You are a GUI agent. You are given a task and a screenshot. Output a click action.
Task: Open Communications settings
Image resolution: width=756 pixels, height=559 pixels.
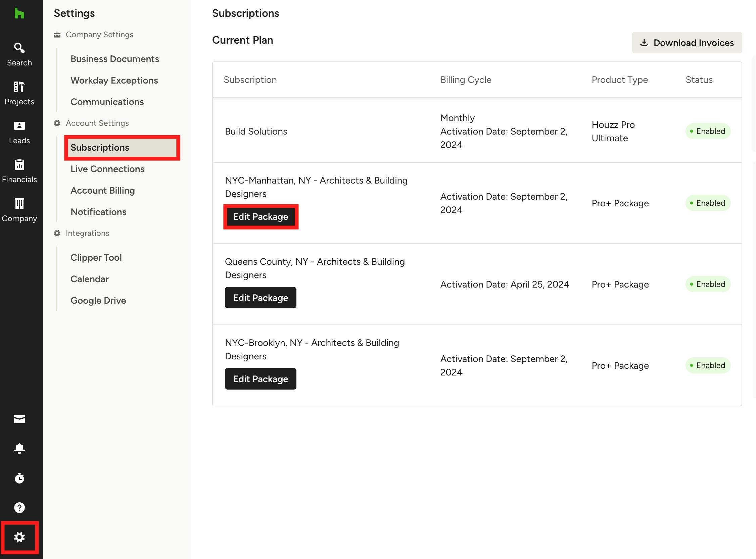pyautogui.click(x=107, y=102)
